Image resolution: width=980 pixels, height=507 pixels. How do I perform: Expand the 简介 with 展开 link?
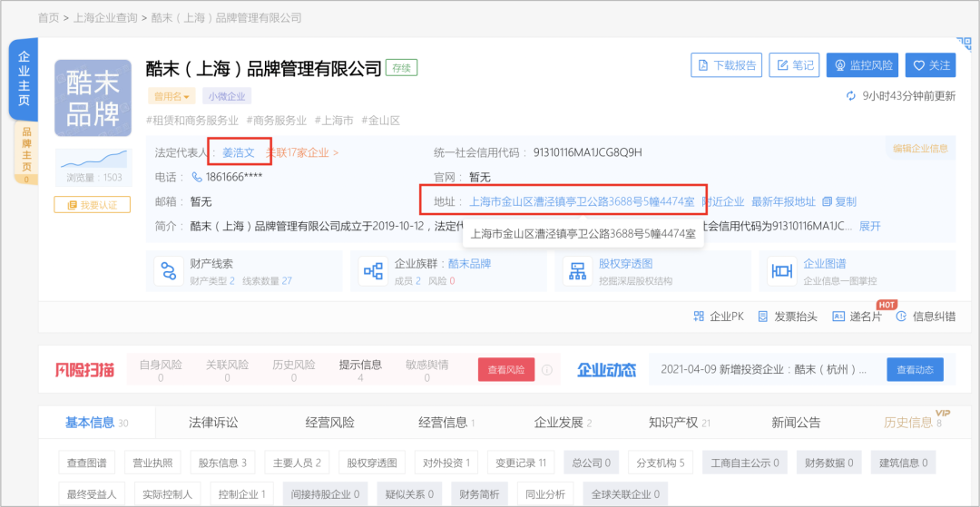tap(870, 226)
